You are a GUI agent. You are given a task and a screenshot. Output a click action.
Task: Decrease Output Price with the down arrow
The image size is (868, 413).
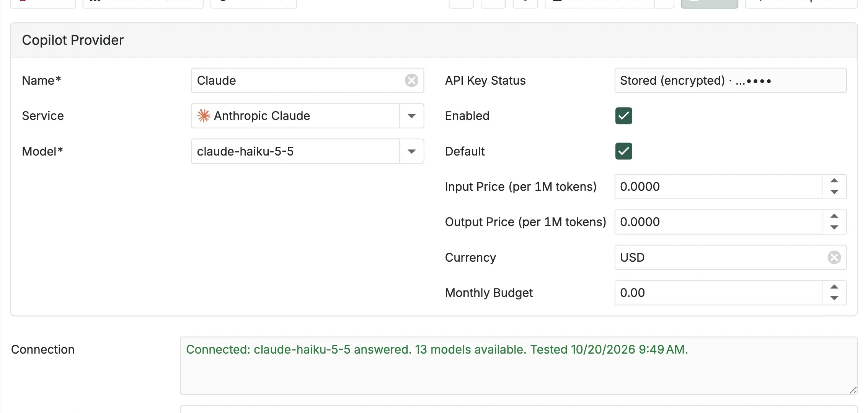point(834,228)
